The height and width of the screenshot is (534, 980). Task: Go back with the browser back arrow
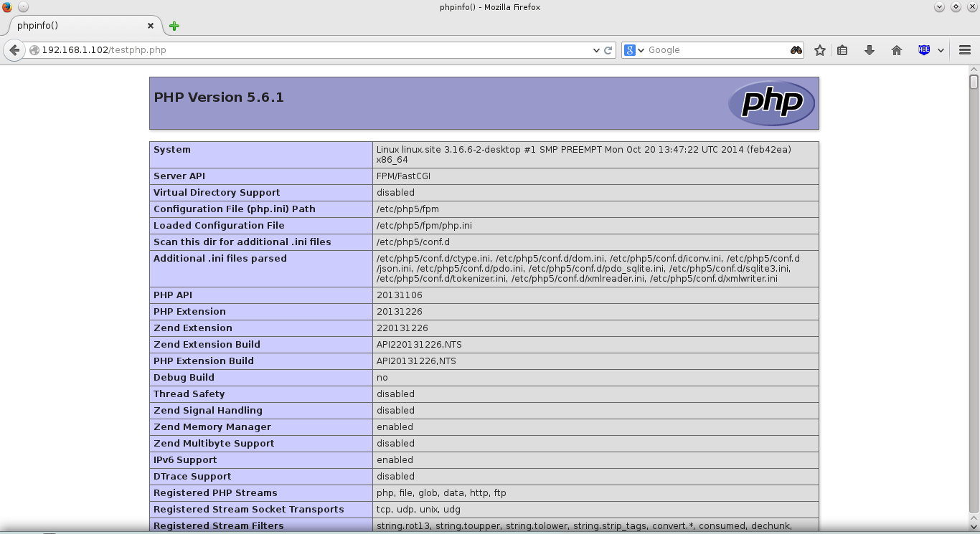[x=14, y=50]
